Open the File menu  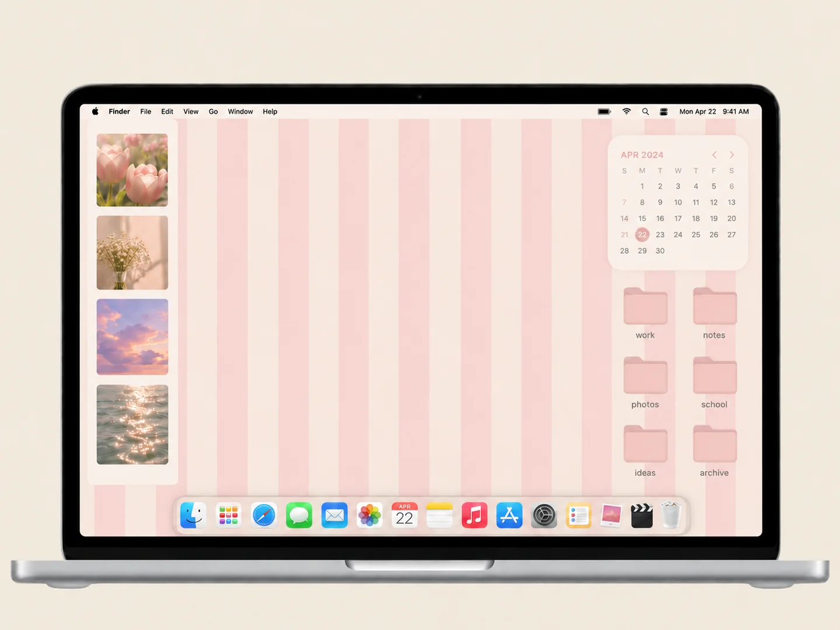[x=146, y=111]
